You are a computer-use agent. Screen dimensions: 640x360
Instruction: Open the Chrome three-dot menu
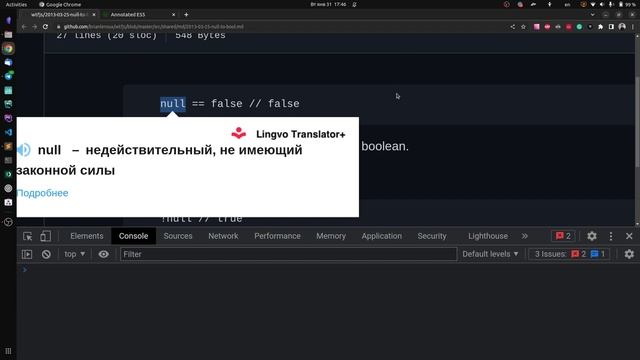[633, 27]
